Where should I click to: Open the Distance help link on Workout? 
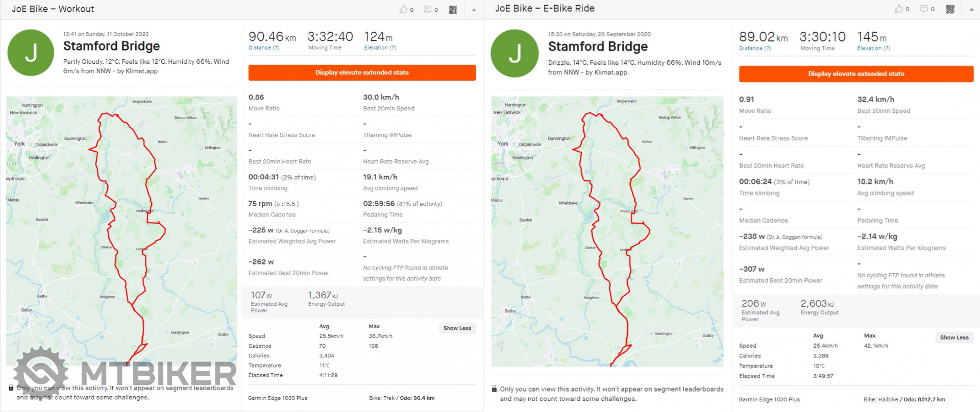264,48
